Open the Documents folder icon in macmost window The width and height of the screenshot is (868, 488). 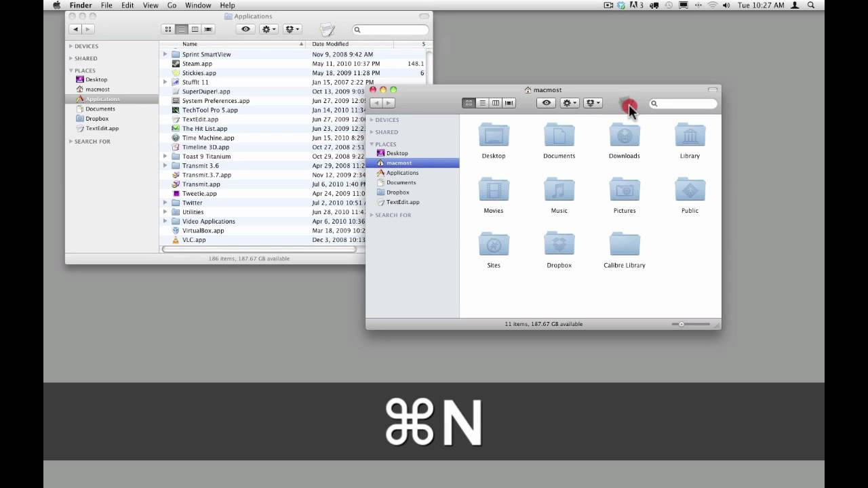(x=559, y=135)
